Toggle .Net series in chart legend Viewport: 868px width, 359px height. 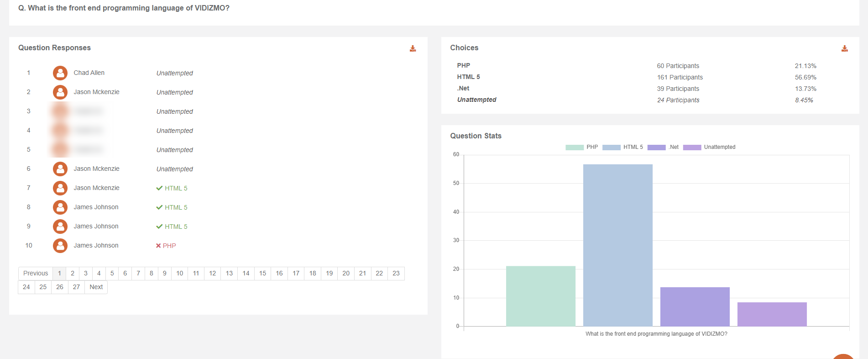[x=663, y=147]
